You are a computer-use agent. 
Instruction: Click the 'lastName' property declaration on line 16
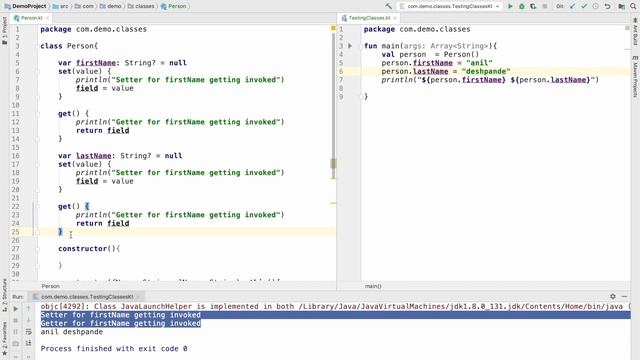coord(93,156)
